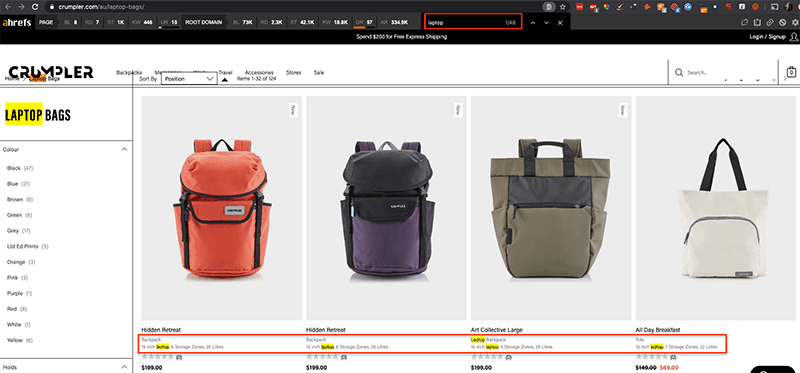Filter by colour Purple (1)
The image size is (800, 373).
pos(19,293)
